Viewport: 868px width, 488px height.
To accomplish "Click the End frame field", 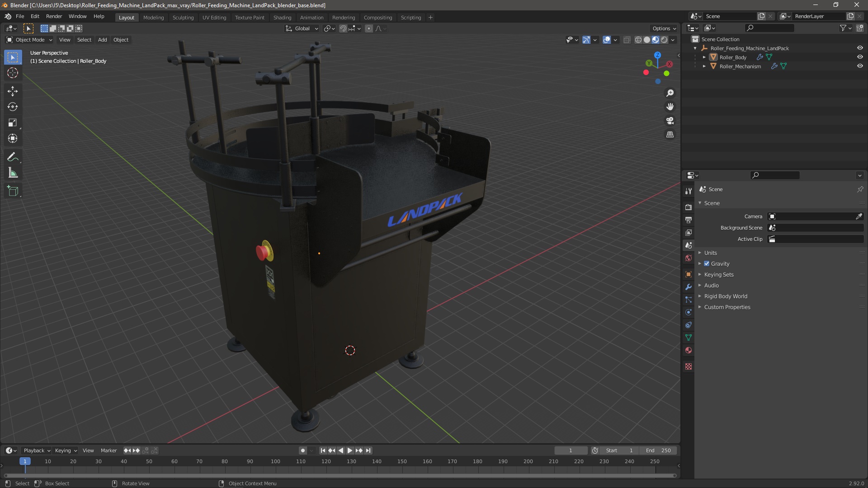I will tap(658, 450).
